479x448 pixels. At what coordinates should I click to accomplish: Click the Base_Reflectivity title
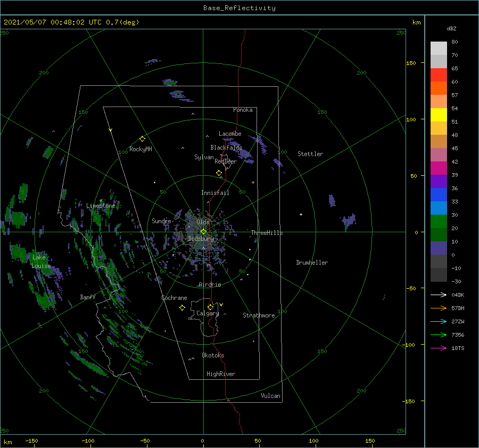pyautogui.click(x=240, y=8)
